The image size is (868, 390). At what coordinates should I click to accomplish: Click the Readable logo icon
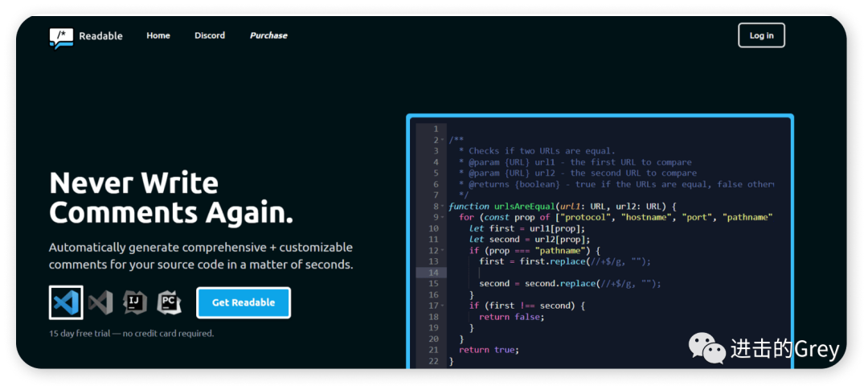point(61,37)
